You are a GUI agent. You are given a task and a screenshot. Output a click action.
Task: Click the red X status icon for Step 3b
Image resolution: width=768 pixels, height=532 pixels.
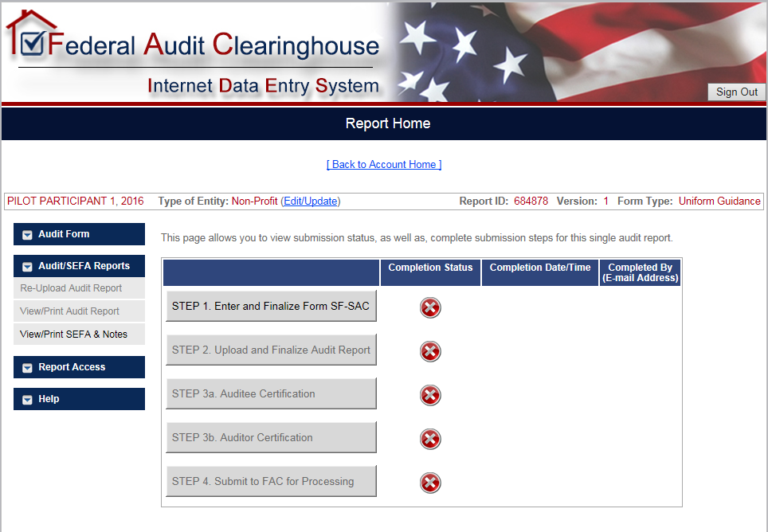pos(430,439)
